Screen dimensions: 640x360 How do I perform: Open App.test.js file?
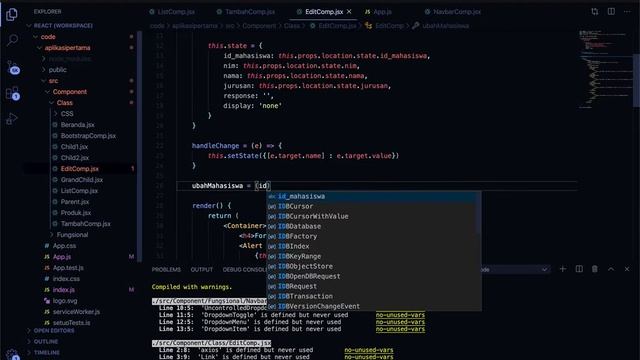(68, 268)
